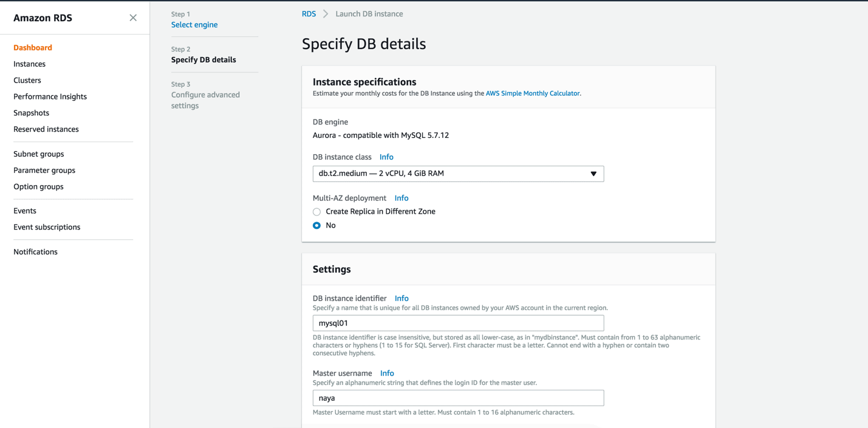868x428 pixels.
Task: Open Option groups
Action: coord(38,187)
